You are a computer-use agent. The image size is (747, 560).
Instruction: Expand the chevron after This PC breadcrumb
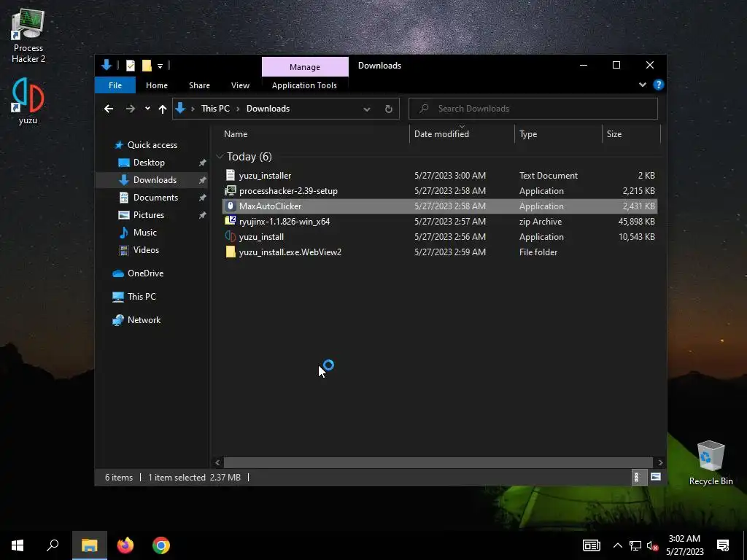coord(239,109)
